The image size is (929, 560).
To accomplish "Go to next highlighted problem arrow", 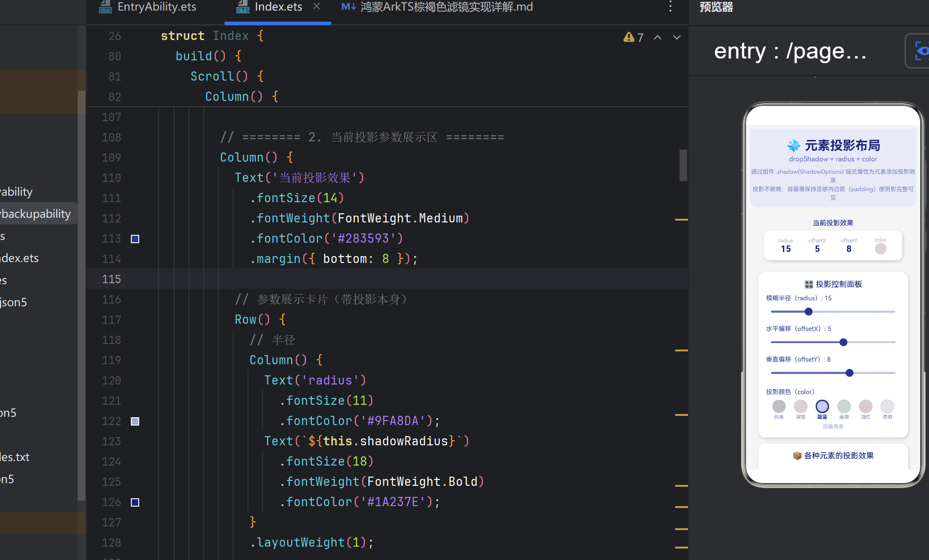I will pos(676,37).
